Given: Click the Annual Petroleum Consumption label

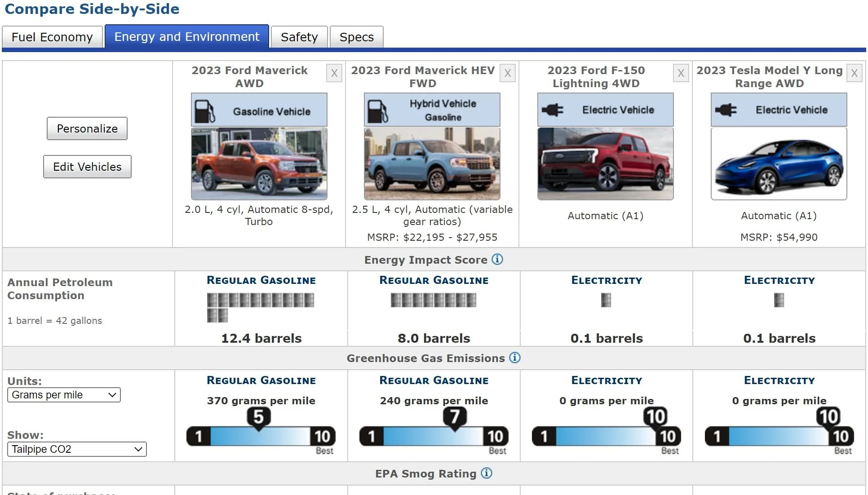Looking at the screenshot, I should 60,289.
